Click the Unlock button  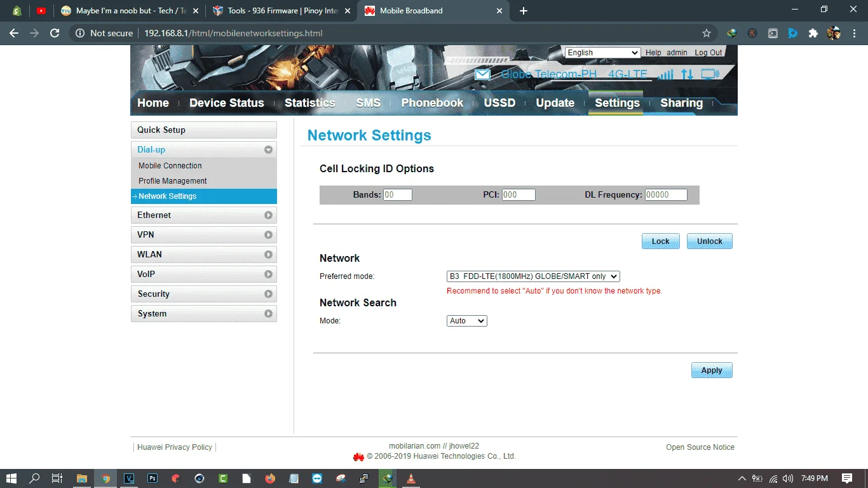(710, 241)
